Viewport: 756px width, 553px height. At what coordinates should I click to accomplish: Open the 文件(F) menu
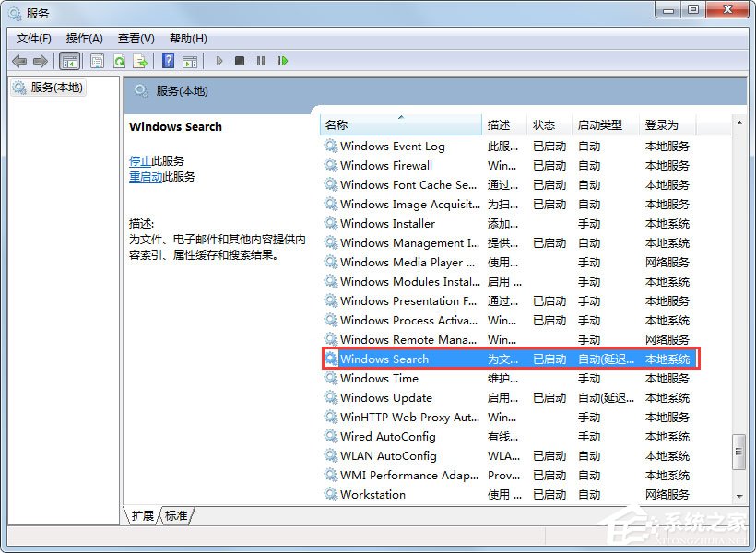point(33,38)
